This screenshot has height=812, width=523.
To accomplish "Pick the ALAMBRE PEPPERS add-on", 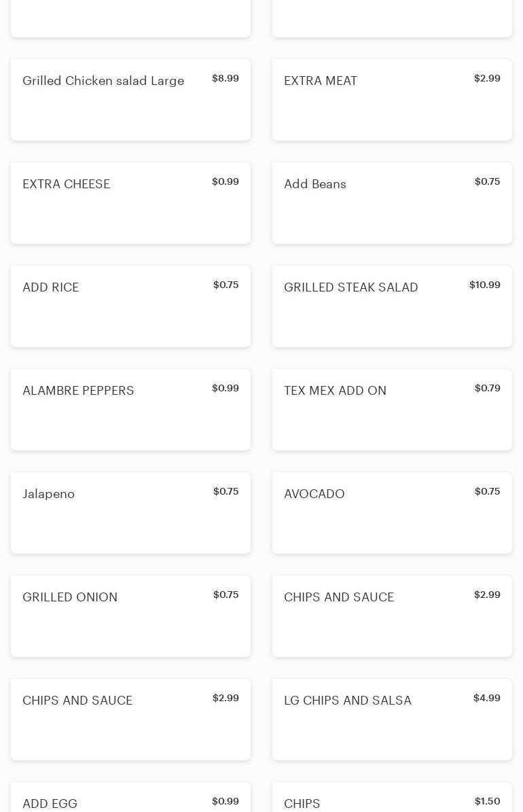I will [x=130, y=410].
